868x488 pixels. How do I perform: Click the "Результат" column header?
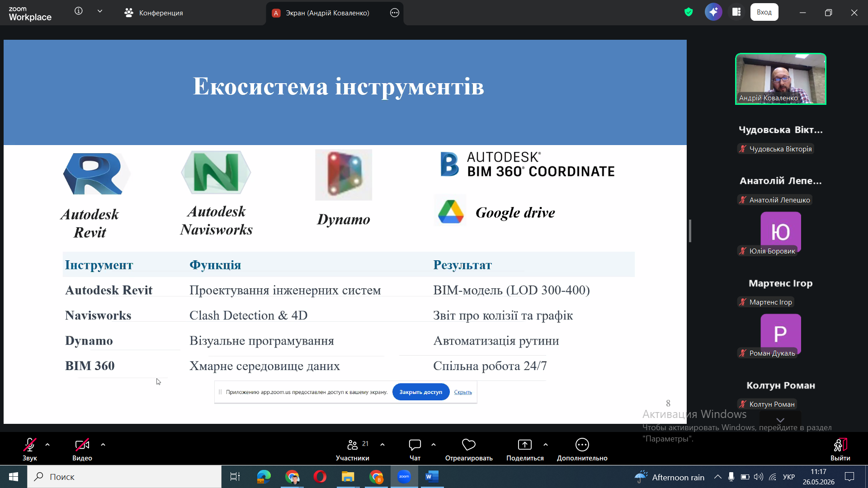(462, 265)
